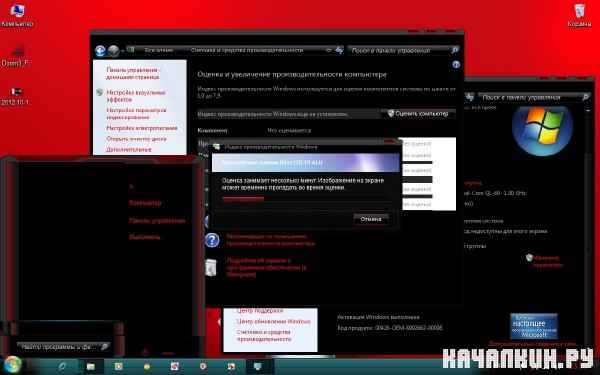Open the Windows Start orb
Viewport: 600px width, 375px height.
13,365
